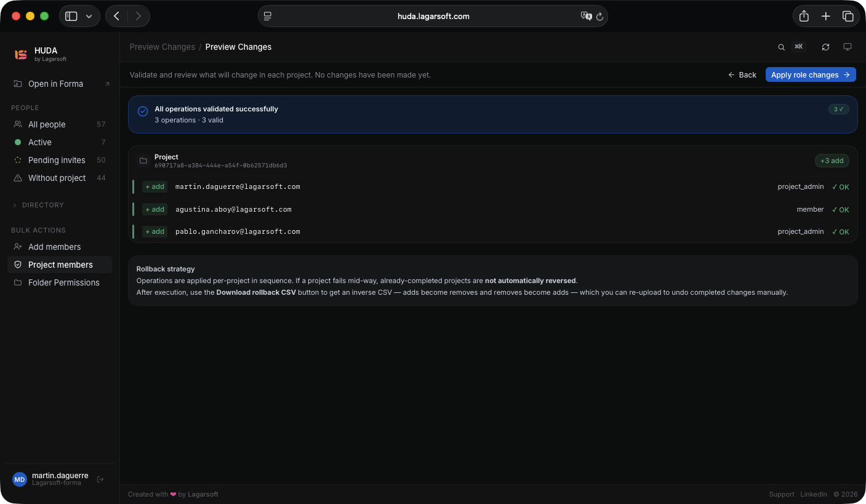Select the project ID 690717a8-a384-444e-a54f-0b62571db6d3
The width and height of the screenshot is (866, 504).
pos(221,166)
